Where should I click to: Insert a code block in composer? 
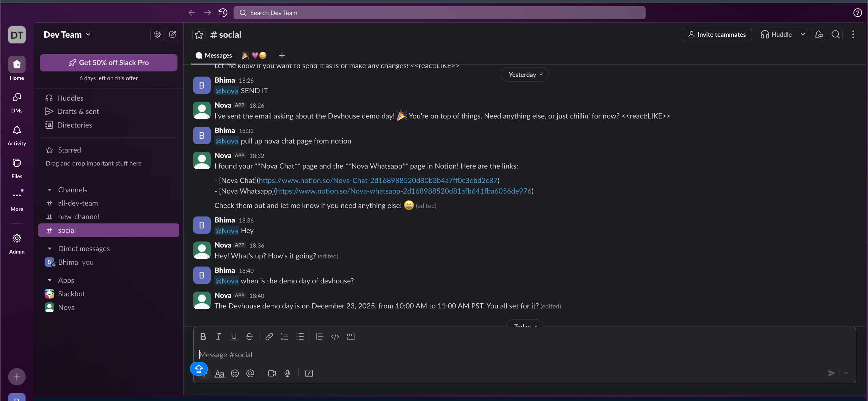click(351, 336)
